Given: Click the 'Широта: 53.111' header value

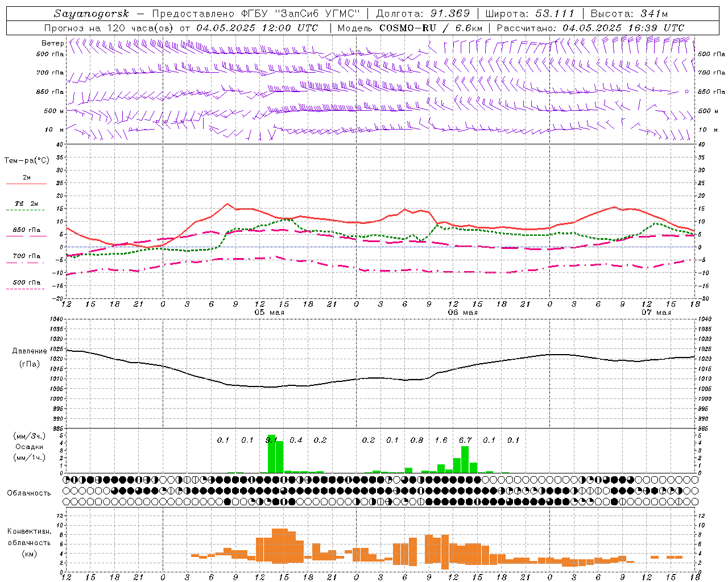Looking at the screenshot, I should pyautogui.click(x=530, y=14).
